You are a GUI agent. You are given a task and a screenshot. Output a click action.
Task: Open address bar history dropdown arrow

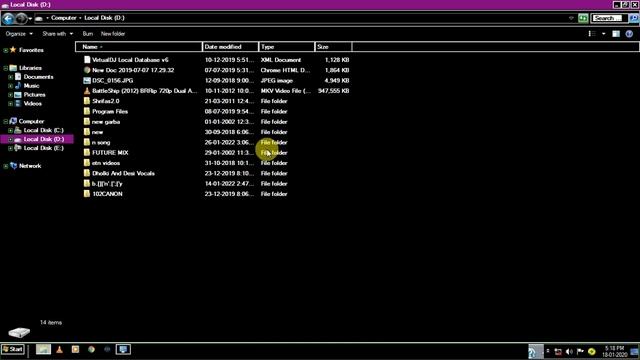coord(571,18)
